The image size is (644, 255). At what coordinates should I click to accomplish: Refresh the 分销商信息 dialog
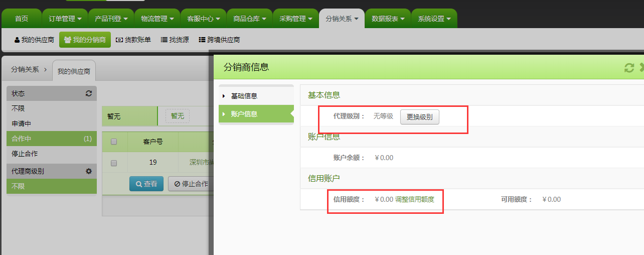click(629, 67)
